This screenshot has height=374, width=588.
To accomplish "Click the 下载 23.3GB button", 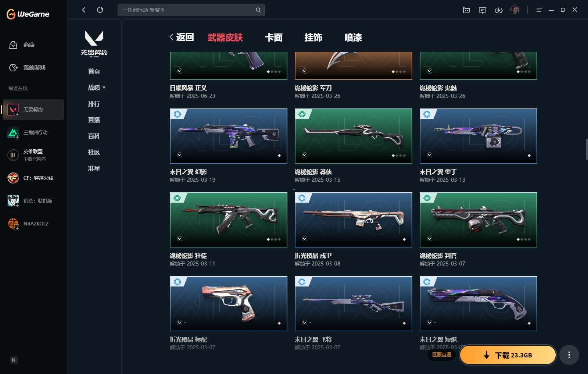I will click(x=508, y=355).
